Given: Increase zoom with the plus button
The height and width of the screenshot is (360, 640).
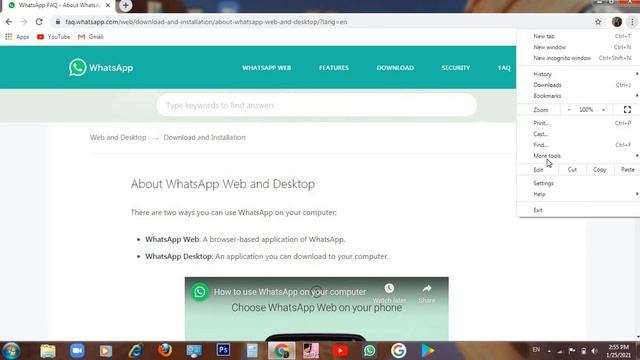Looking at the screenshot, I should click(603, 110).
